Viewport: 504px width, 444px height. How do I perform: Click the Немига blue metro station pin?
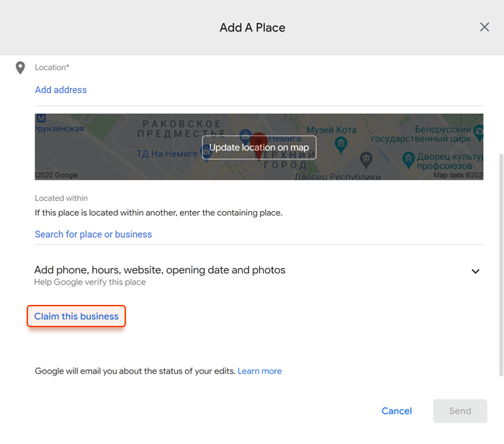(246, 136)
